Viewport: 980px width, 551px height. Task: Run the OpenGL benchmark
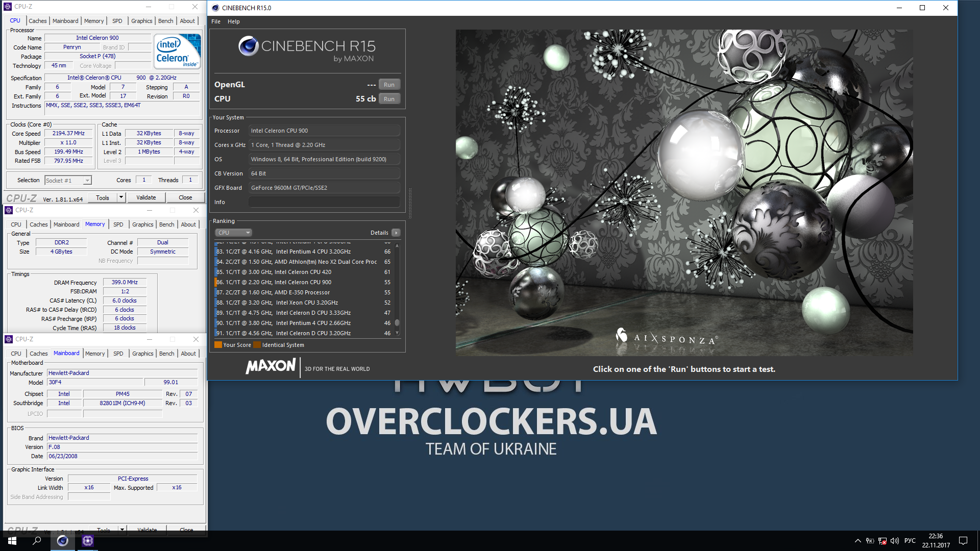point(389,85)
